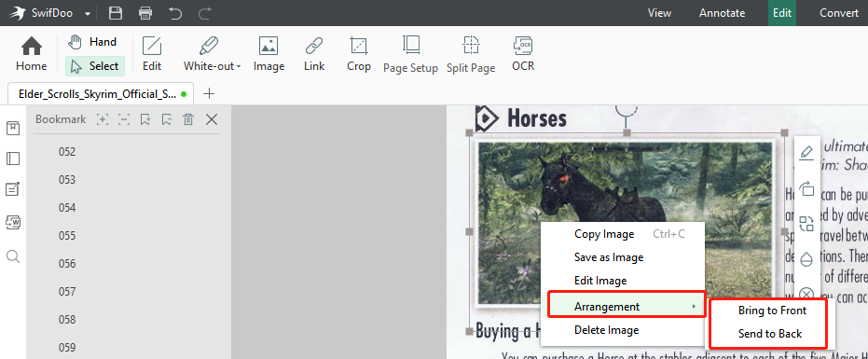Expand all bookmarks icon
This screenshot has width=868, height=359.
pyautogui.click(x=103, y=119)
